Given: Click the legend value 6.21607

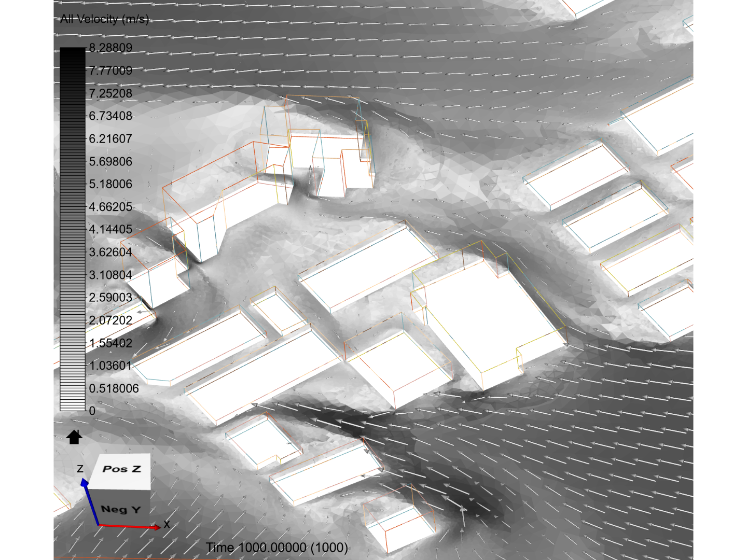Looking at the screenshot, I should coord(110,138).
